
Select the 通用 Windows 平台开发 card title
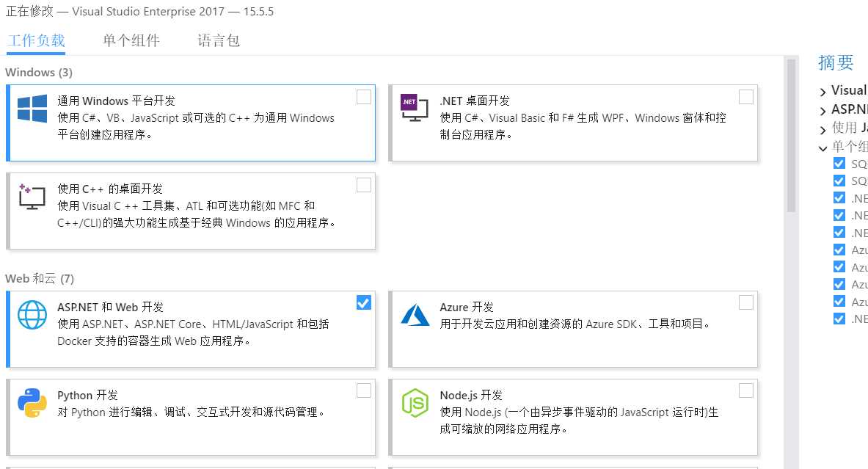tap(116, 101)
